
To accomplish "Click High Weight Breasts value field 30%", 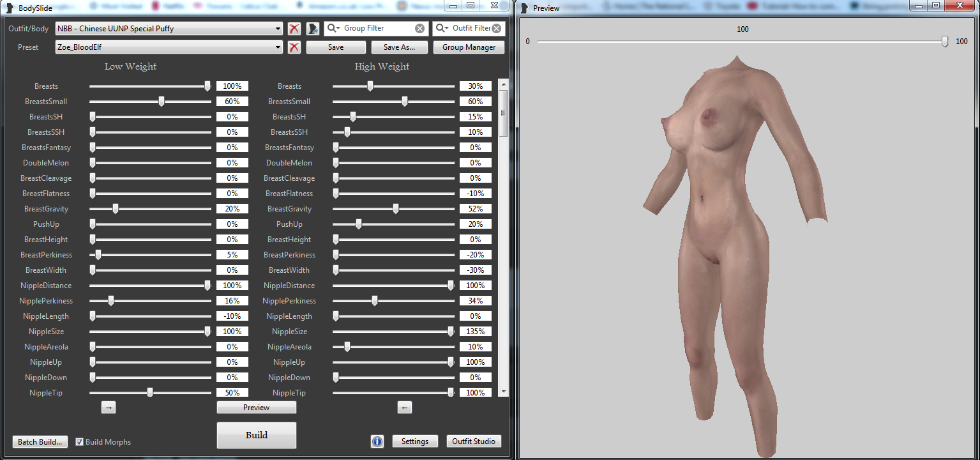I will tap(476, 86).
